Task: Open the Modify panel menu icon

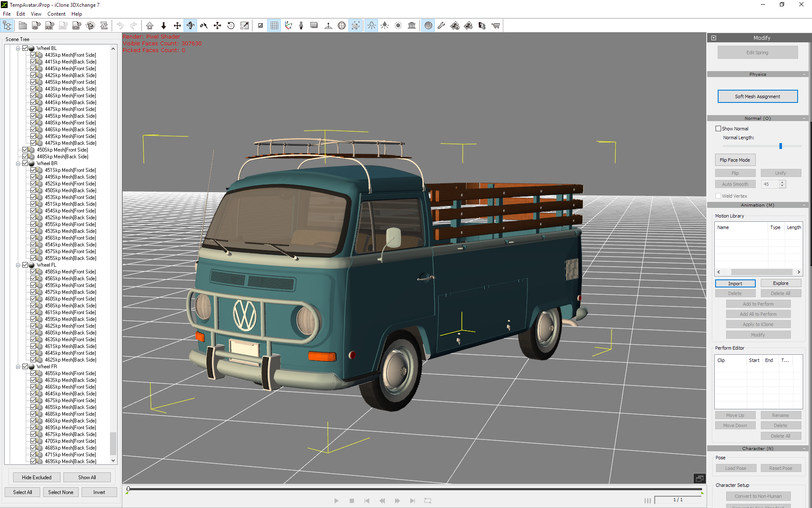Action: pos(713,38)
